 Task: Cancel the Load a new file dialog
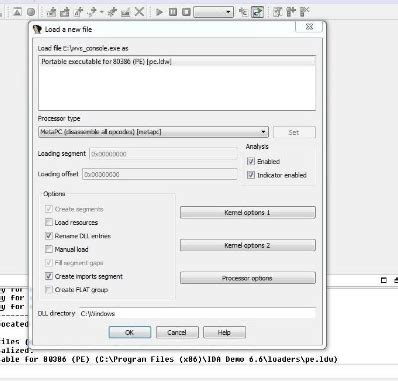click(x=177, y=332)
